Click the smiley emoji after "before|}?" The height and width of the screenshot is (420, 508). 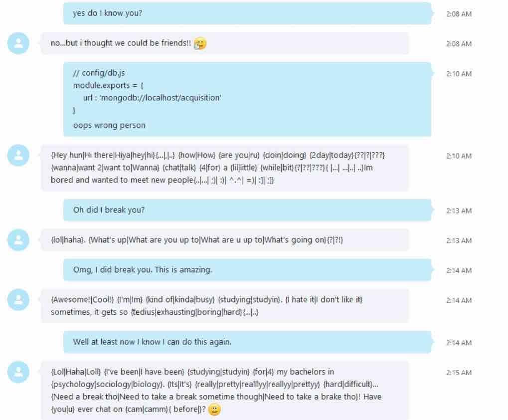point(214,410)
